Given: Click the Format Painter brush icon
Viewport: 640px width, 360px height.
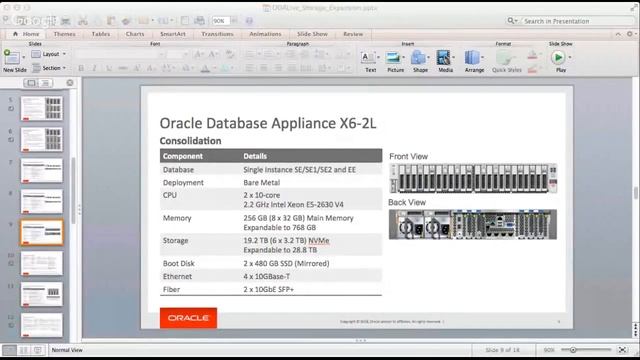Looking at the screenshot, I should click(x=126, y=21).
